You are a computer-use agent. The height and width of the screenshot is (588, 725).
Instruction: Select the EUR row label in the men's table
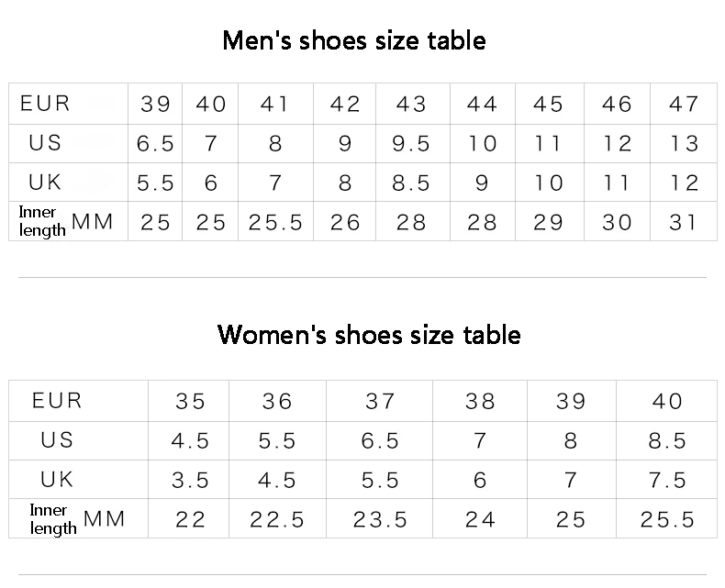[45, 104]
